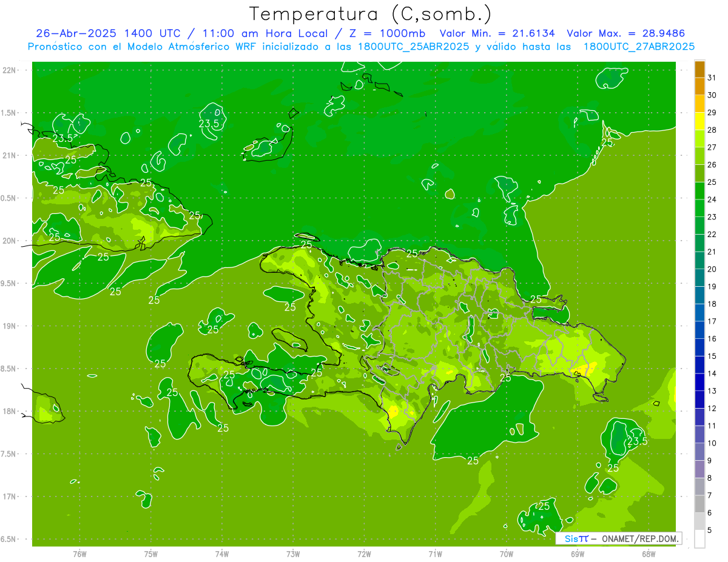728x562 pixels.
Task: Click the 5 label on the colorbar
Action: click(710, 530)
